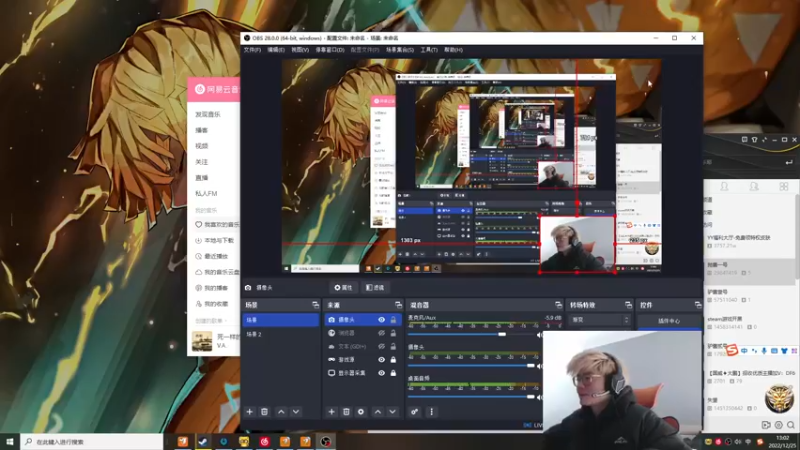The image size is (800, 450).
Task: Open 私人FM in NetEase Music sidebar
Action: [206, 193]
